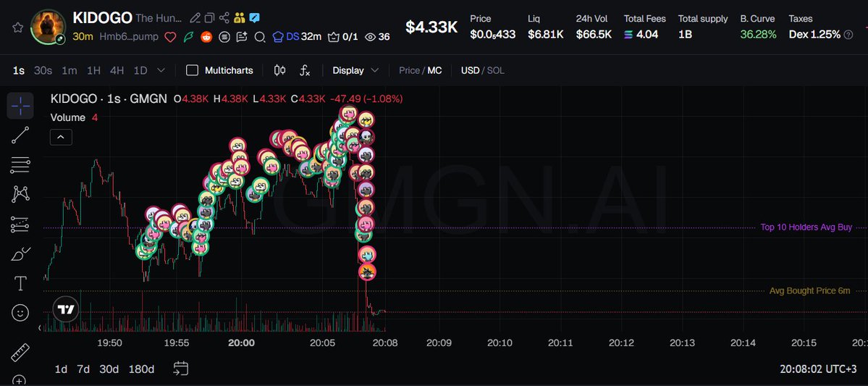Set date range to 1d
The width and height of the screenshot is (868, 386).
pyautogui.click(x=61, y=369)
